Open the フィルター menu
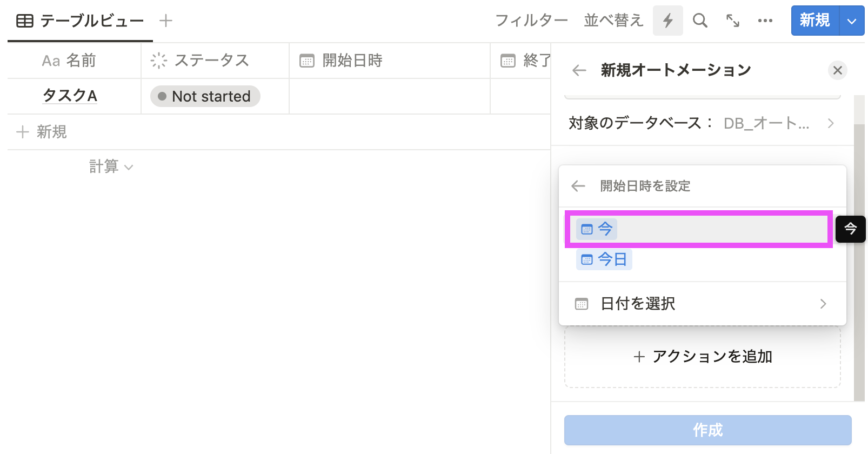 531,21
